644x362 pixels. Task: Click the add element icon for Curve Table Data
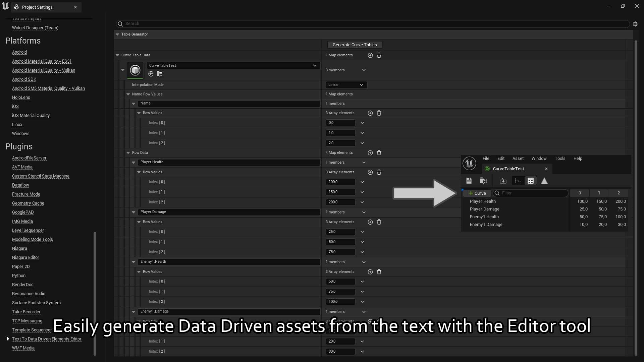click(x=370, y=55)
